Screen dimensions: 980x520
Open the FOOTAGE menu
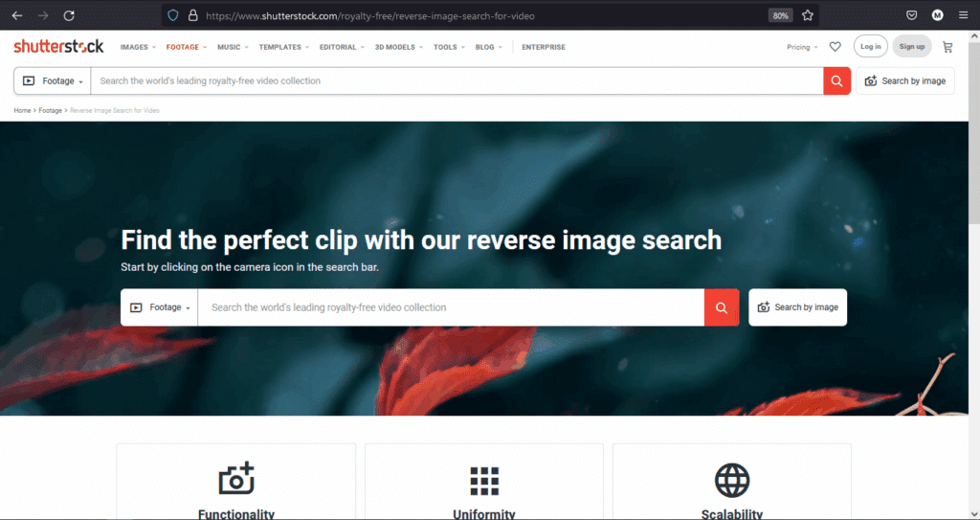pos(187,47)
